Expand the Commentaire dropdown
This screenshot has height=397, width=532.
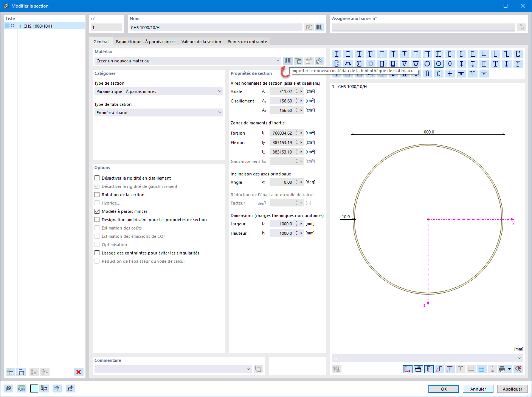tap(248, 369)
